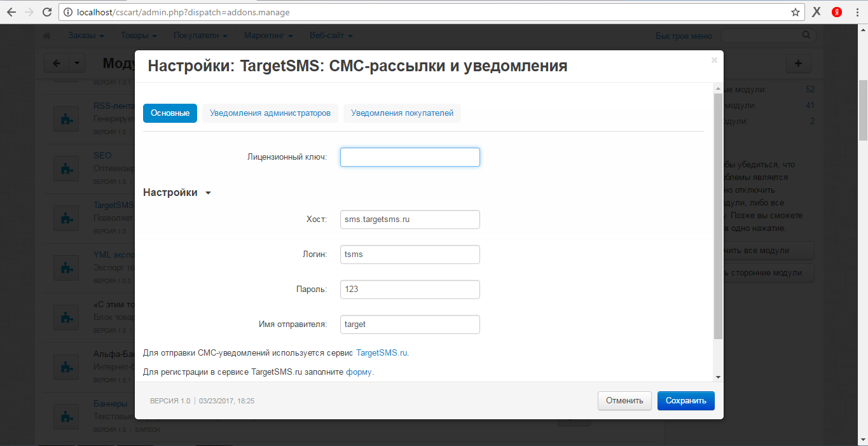Click the SEO module puzzle icon

[65, 168]
